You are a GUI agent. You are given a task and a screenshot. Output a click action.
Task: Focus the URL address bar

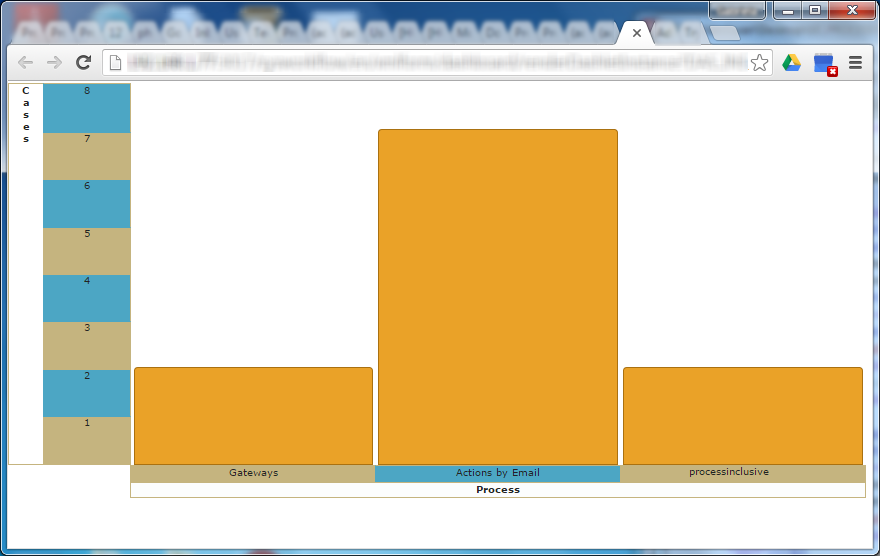point(430,63)
